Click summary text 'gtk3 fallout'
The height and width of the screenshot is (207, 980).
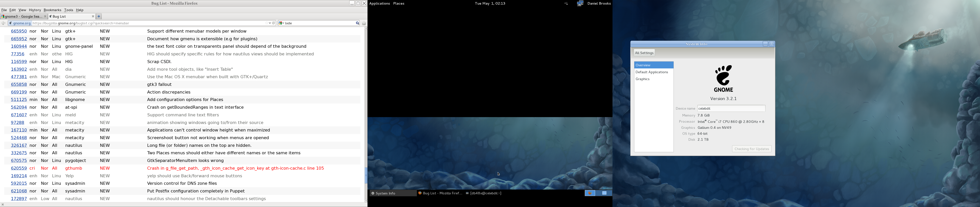click(159, 85)
